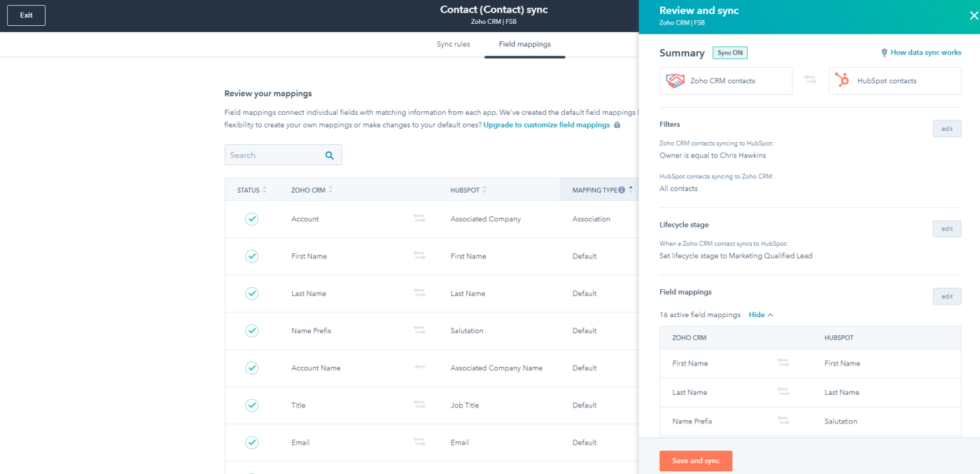This screenshot has width=980, height=474.
Task: Click the Zoho CRM handshake logo icon
Action: click(x=675, y=81)
